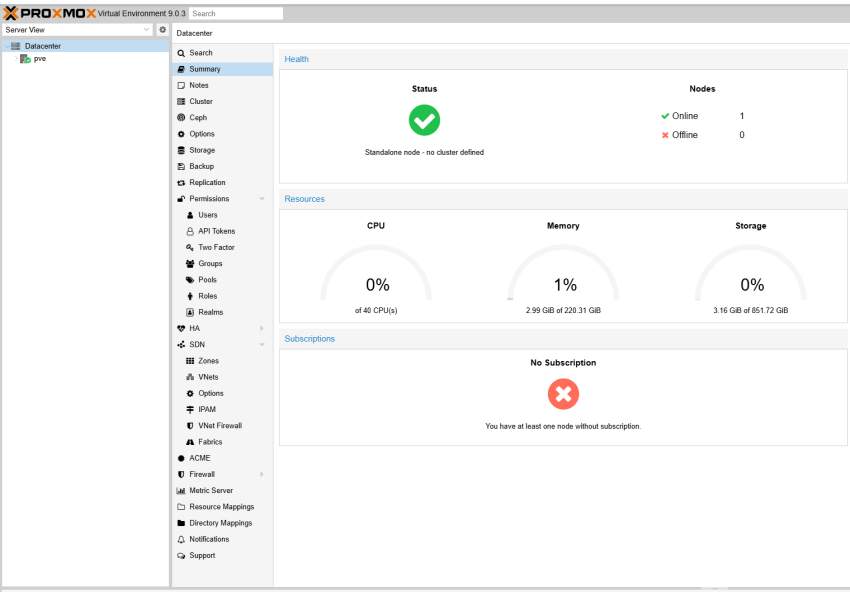Click the Notifications bell icon
The width and height of the screenshot is (850, 592).
coord(181,539)
